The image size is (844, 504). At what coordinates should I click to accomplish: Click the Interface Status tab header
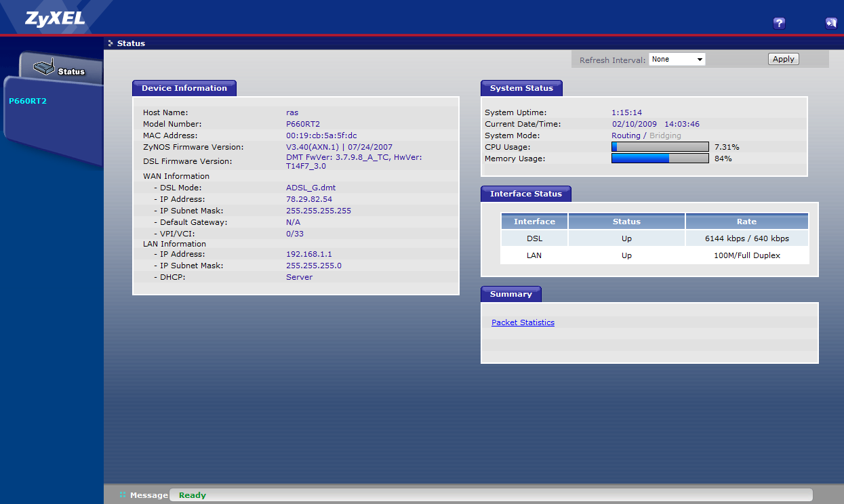tap(525, 194)
